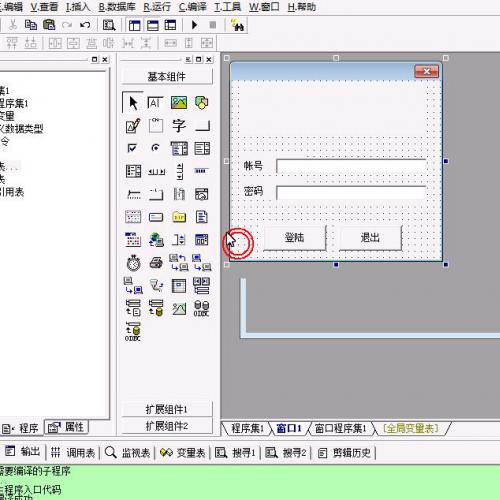Viewport: 500px width, 500px height.
Task: Open the 调用表 tab
Action: tap(73, 452)
